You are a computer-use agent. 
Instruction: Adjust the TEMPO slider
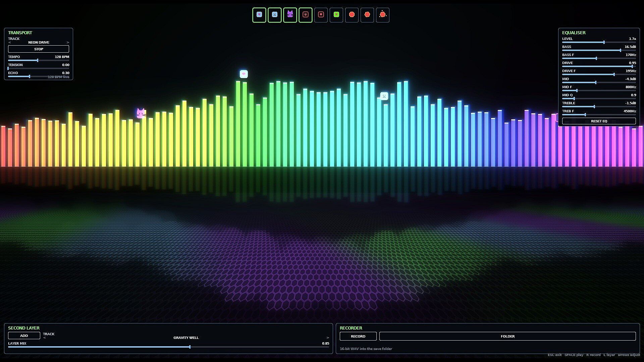39,60
